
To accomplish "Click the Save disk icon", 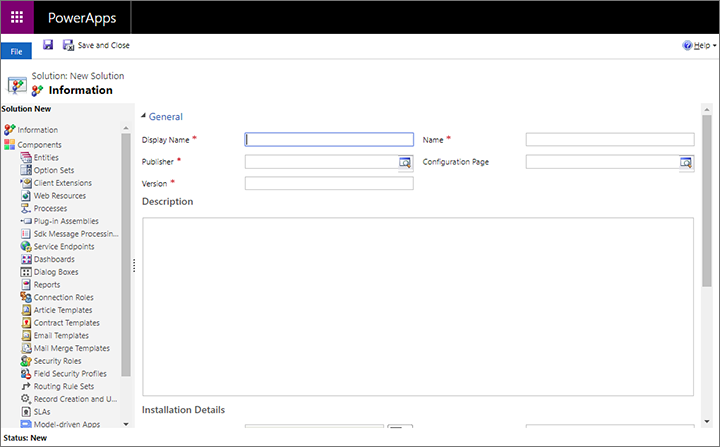I will tap(48, 45).
